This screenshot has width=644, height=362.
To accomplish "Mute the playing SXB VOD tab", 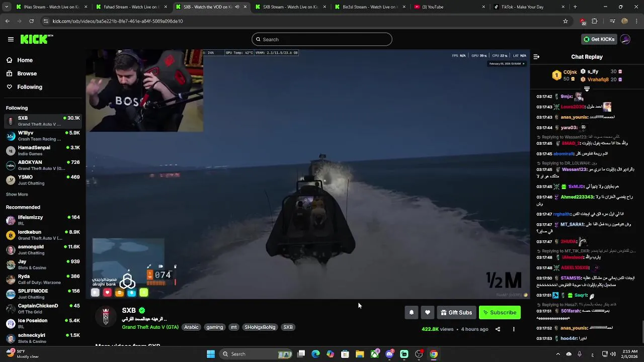I will tap(237, 7).
